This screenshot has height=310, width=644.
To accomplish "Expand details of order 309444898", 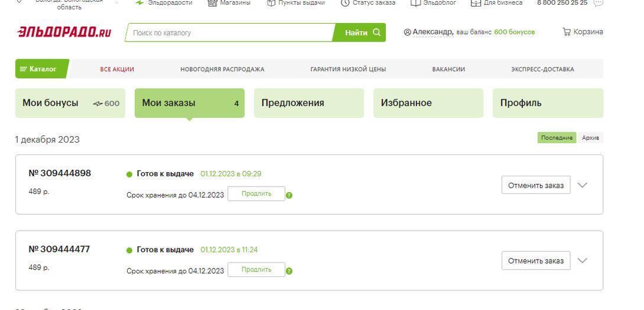I will [x=582, y=185].
